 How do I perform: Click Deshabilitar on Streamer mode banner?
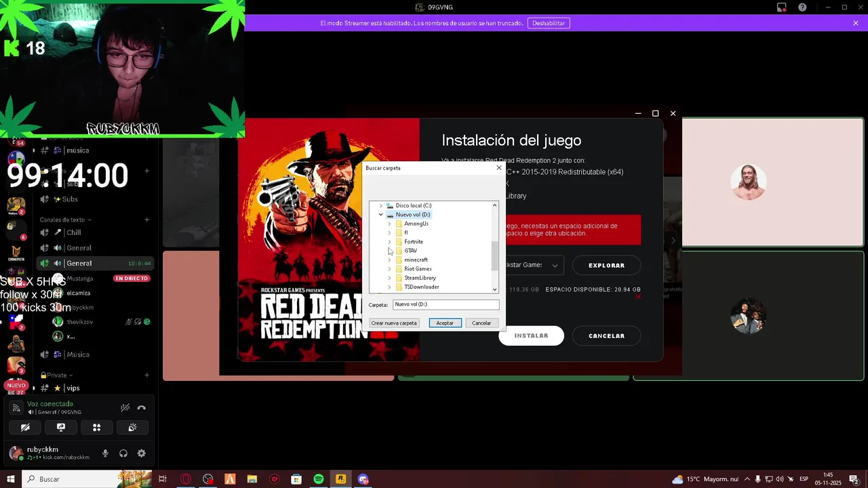pyautogui.click(x=549, y=23)
